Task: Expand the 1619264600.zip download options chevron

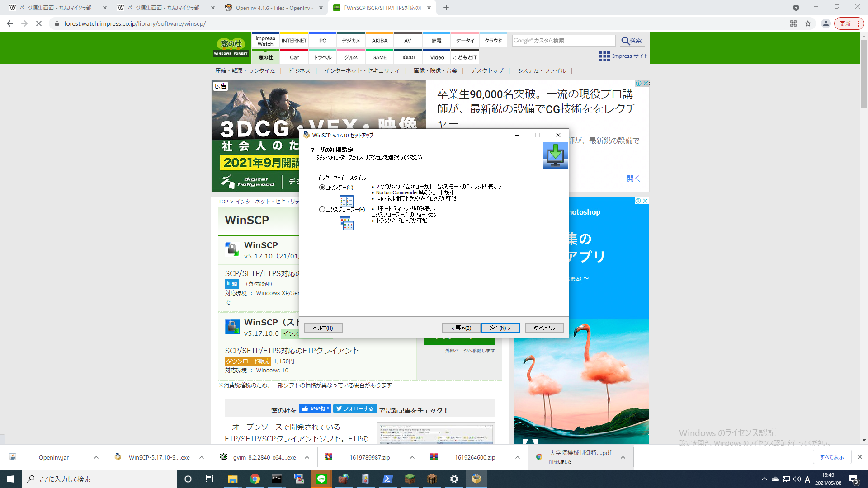Action: point(518,457)
